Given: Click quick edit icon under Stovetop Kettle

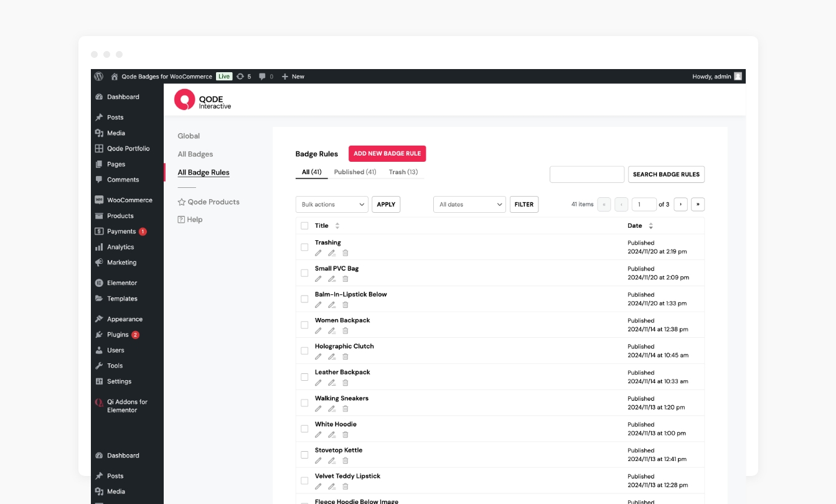Looking at the screenshot, I should [332, 460].
